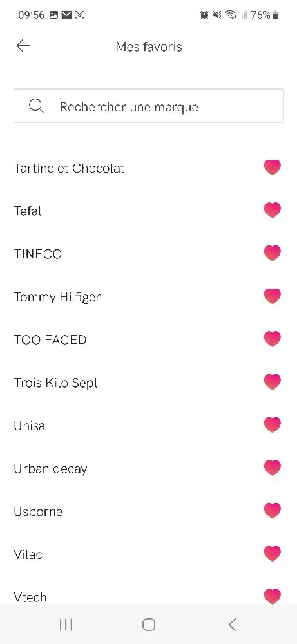Unfavorite Tartine et Chocolat heart
The image size is (297, 644).
pos(273,167)
